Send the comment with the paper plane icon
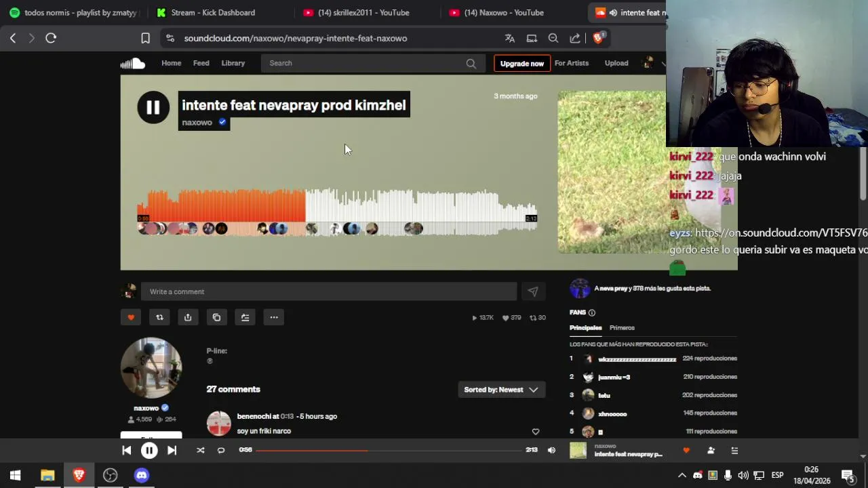 click(533, 291)
